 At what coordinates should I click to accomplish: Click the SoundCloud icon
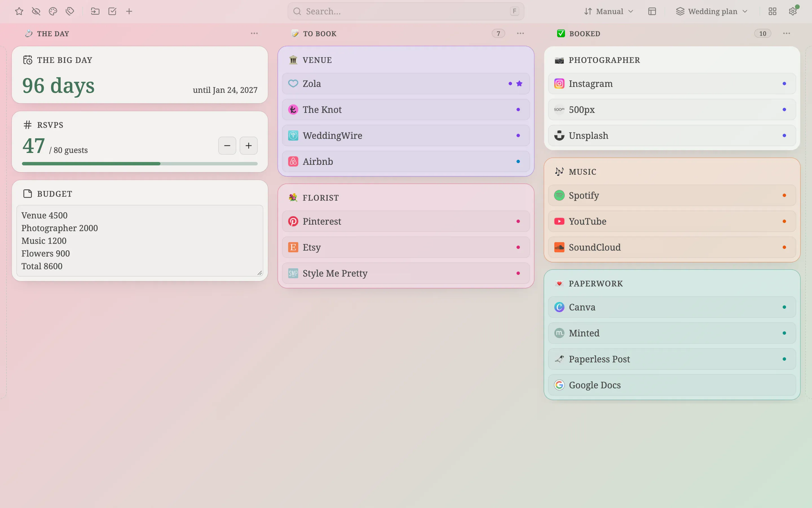(559, 247)
